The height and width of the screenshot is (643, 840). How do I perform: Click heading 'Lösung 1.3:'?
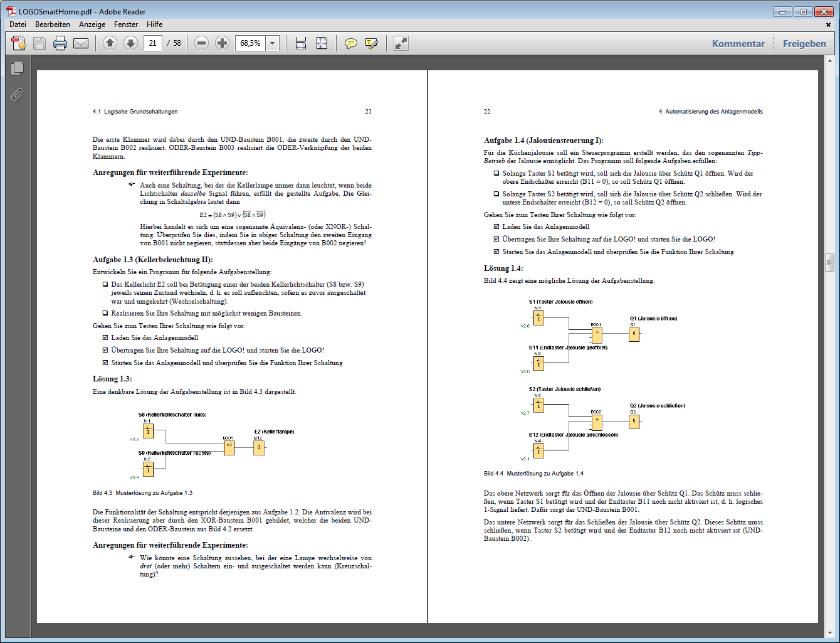(112, 379)
